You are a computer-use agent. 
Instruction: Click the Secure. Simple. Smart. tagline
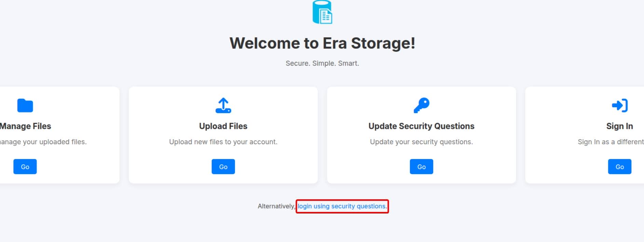tap(322, 63)
